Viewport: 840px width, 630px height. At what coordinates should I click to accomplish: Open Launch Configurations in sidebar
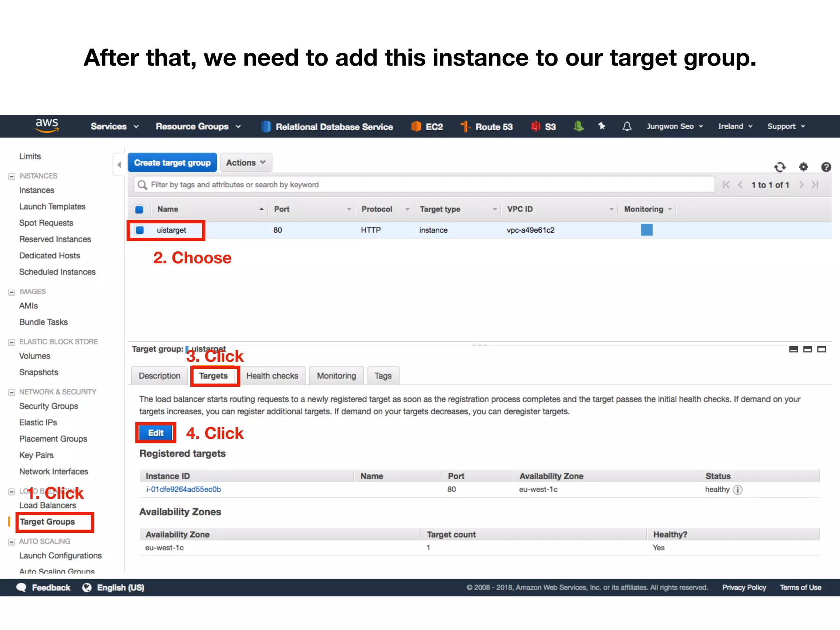pos(60,556)
